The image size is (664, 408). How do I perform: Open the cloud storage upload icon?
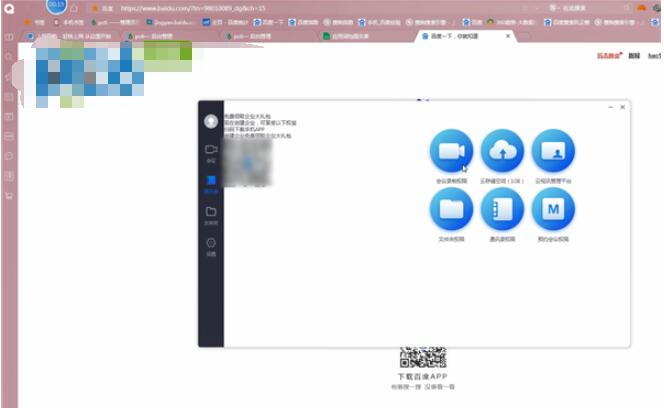502,151
